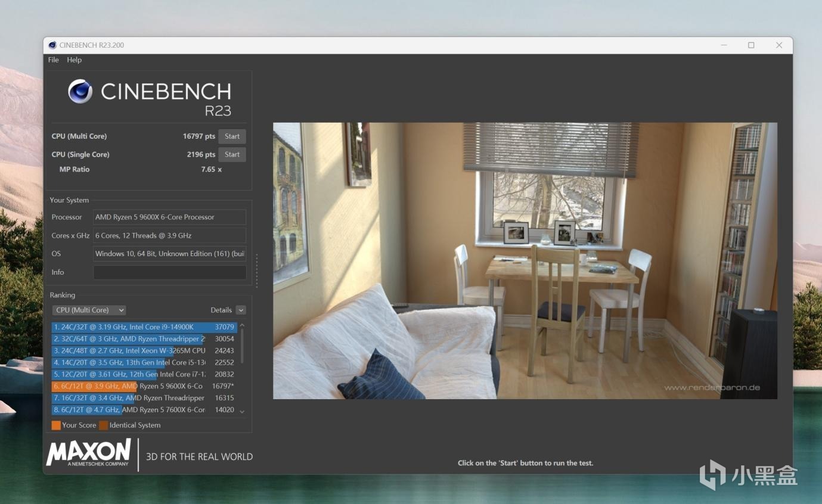Start the CPU Multi Core test
This screenshot has width=822, height=504.
point(232,136)
